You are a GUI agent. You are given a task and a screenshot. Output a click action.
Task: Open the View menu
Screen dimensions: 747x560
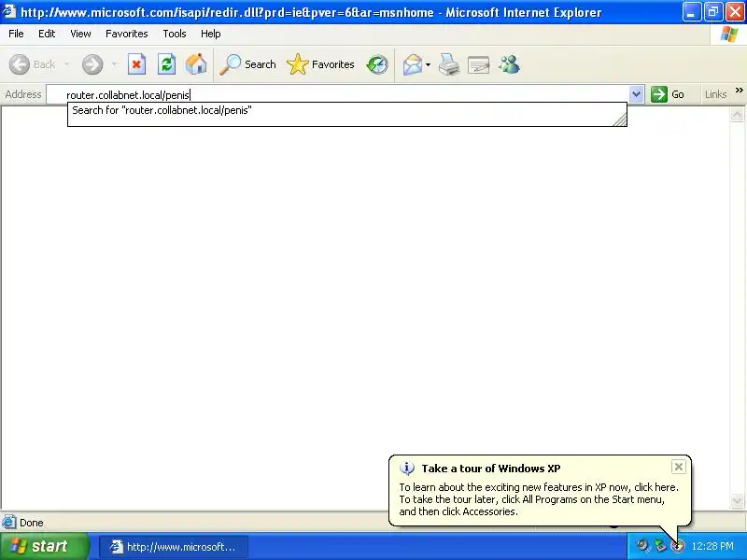pos(80,34)
